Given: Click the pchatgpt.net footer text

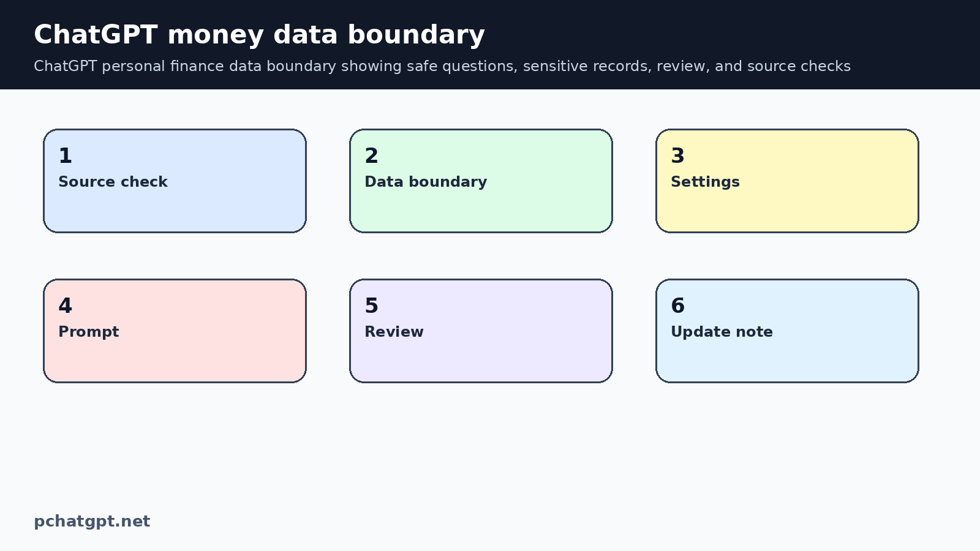Looking at the screenshot, I should click(92, 521).
